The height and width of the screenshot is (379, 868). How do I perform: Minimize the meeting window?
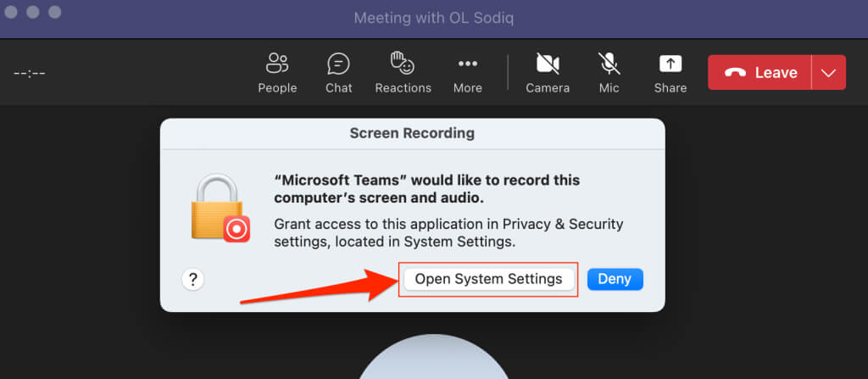coord(34,14)
